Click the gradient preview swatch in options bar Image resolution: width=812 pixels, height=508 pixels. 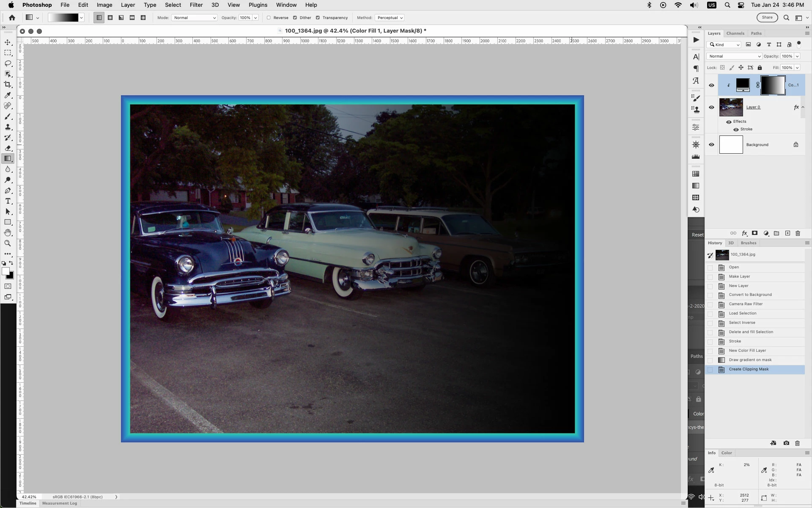pos(63,18)
